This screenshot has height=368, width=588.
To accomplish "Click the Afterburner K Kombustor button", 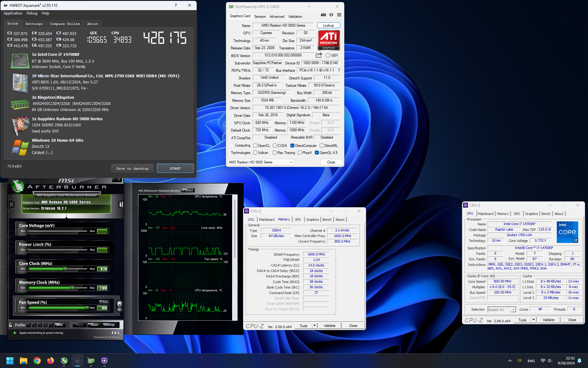I will (x=12, y=204).
